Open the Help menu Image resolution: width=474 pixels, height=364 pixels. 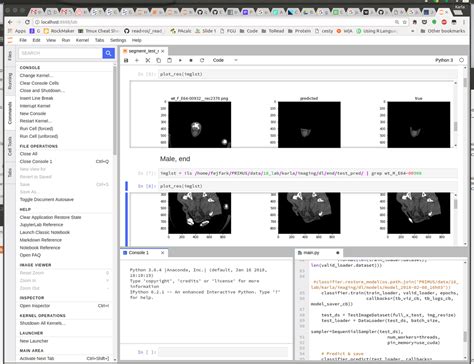coord(136,40)
